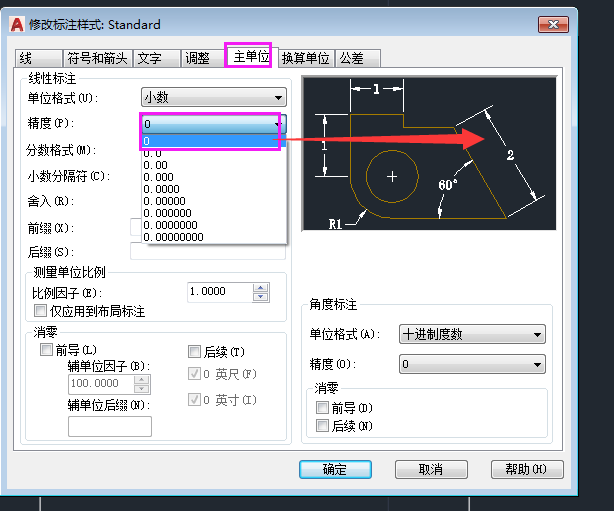Close the Modify Dimension Style dialog
The height and width of the screenshot is (511, 614).
(x=553, y=25)
